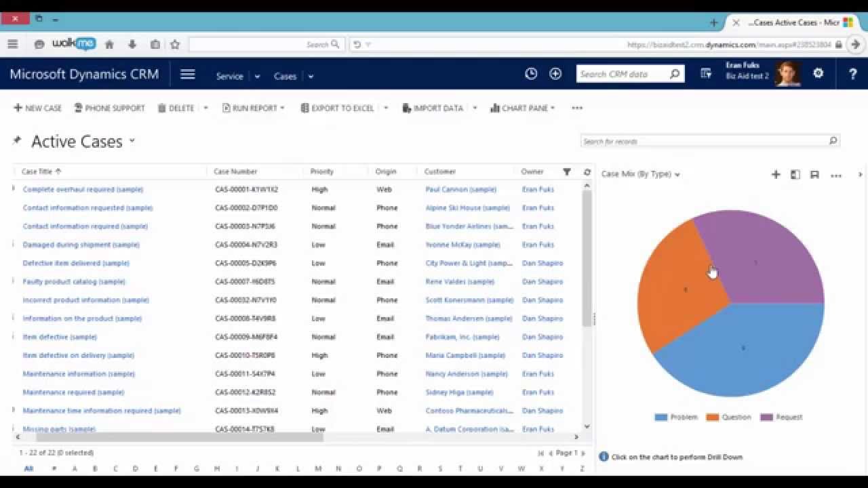
Task: Go to the first page icon
Action: pyautogui.click(x=540, y=453)
